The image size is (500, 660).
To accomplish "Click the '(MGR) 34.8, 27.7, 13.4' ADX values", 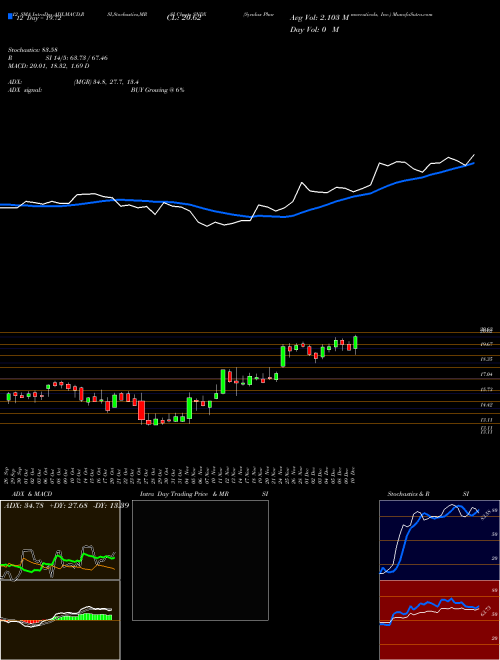I will click(106, 82).
